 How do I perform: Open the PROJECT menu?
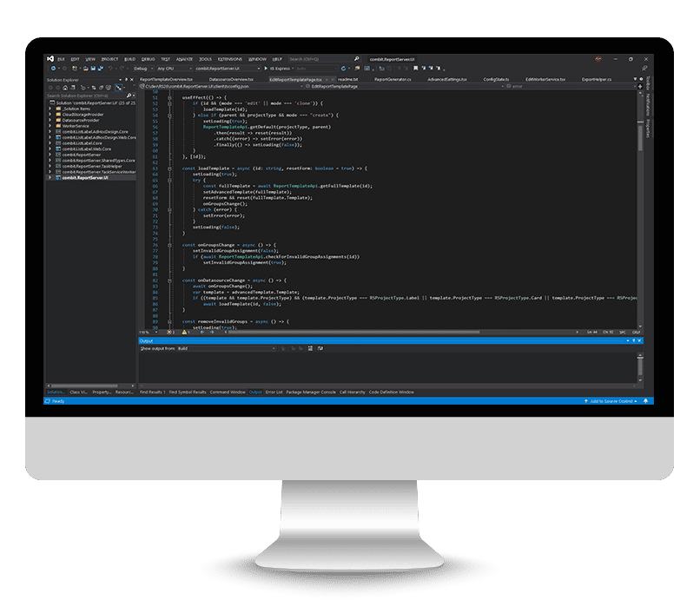point(109,59)
